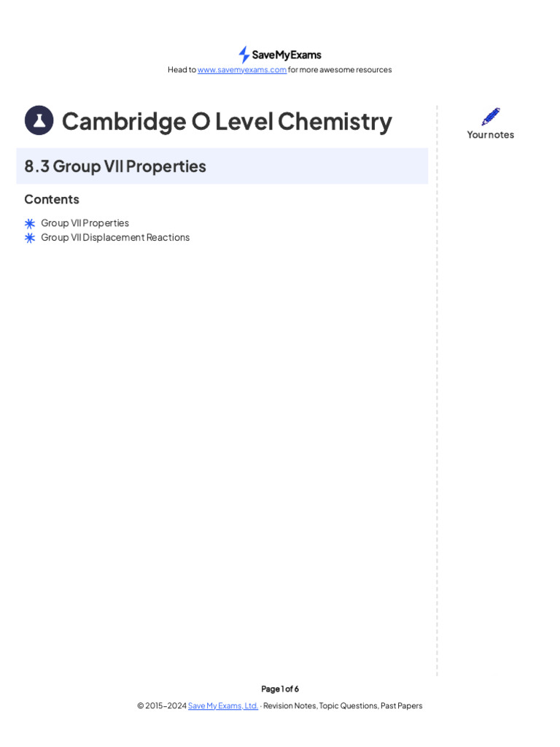Click the copyright 2015-2024 footer text
The width and height of the screenshot is (560, 747).
(162, 705)
